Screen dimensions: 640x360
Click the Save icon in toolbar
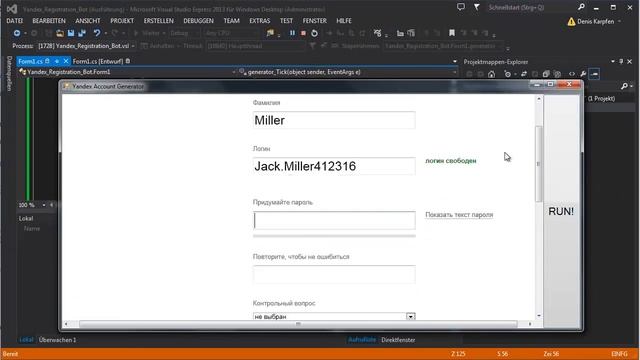pyautogui.click(x=71, y=33)
